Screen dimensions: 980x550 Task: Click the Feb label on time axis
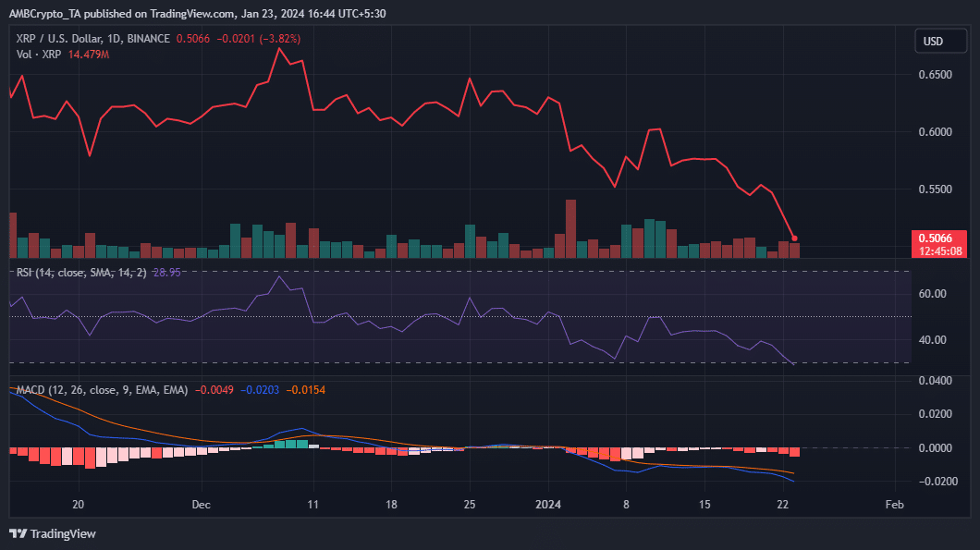[x=894, y=505]
